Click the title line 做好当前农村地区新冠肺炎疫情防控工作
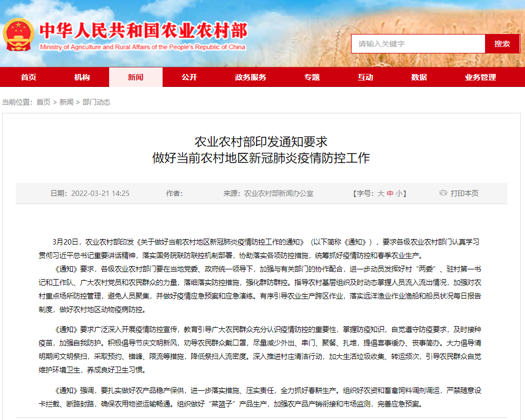Image resolution: width=525 pixels, height=420 pixels. [261, 158]
